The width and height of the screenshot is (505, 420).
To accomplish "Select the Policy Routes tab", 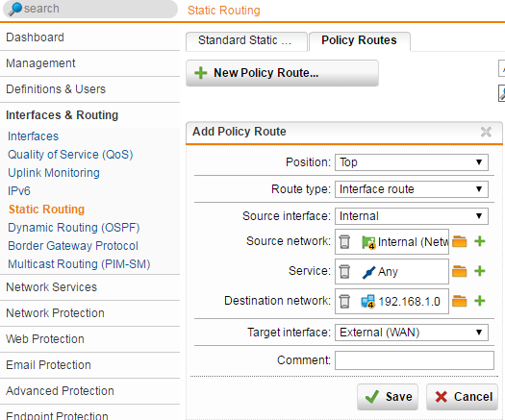I will pos(360,41).
